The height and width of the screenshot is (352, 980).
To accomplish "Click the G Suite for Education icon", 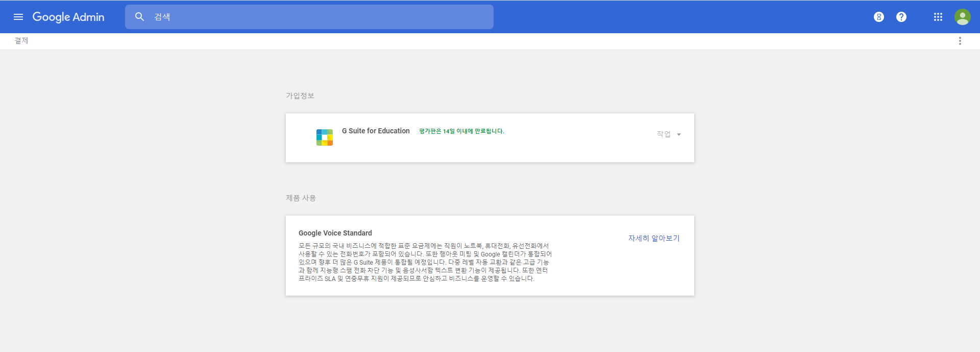I will [x=325, y=137].
